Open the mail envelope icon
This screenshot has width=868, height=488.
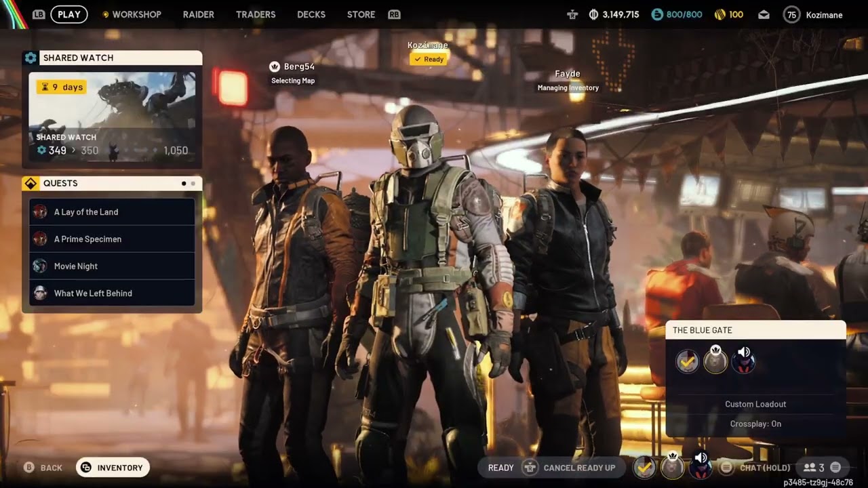(764, 14)
